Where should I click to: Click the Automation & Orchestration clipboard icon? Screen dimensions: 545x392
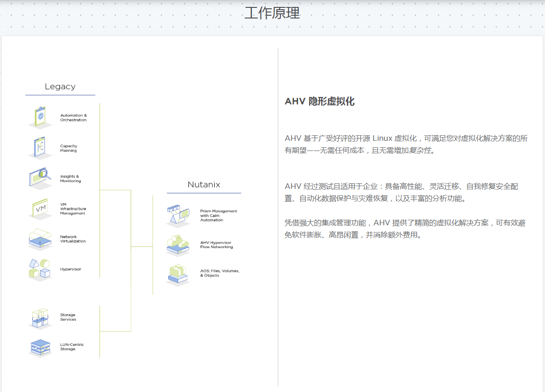(40, 117)
